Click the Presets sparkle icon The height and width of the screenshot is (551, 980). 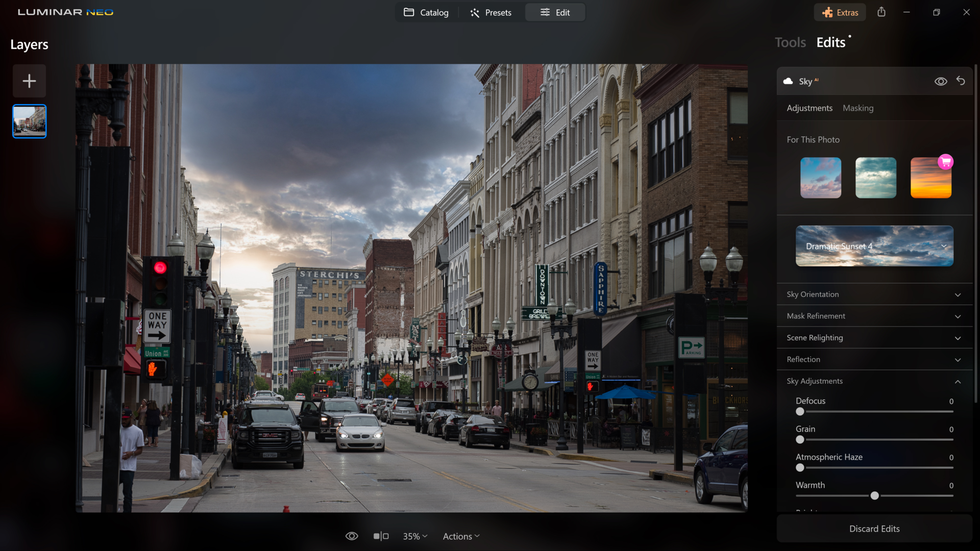pos(474,12)
